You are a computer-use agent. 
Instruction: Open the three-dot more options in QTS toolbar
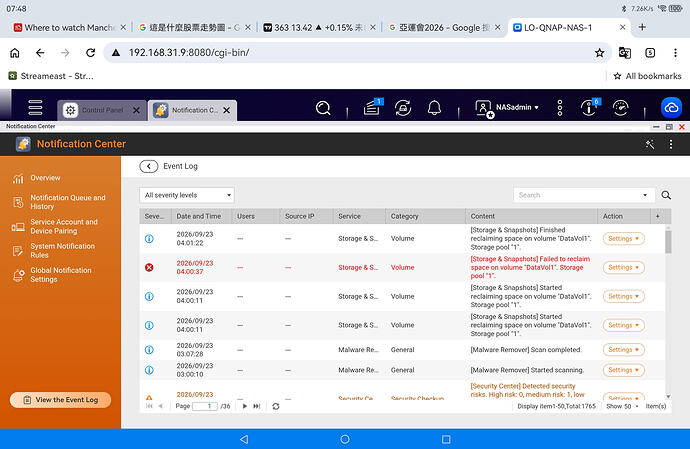560,108
